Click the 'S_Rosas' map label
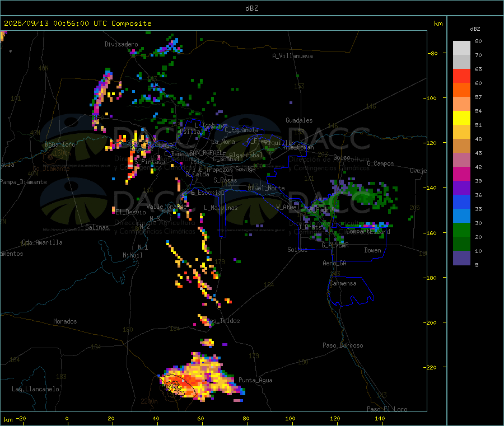The width and height of the screenshot is (504, 426). click(x=225, y=180)
